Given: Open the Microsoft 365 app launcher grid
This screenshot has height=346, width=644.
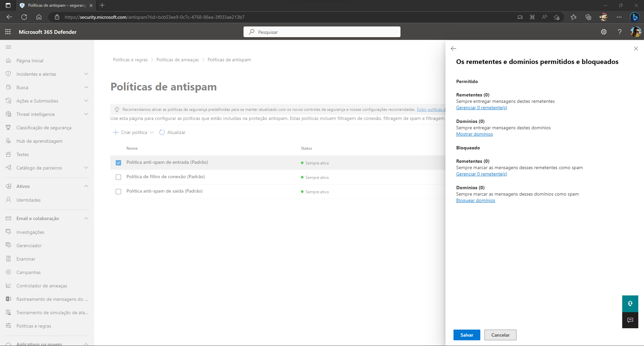Looking at the screenshot, I should 8,32.
